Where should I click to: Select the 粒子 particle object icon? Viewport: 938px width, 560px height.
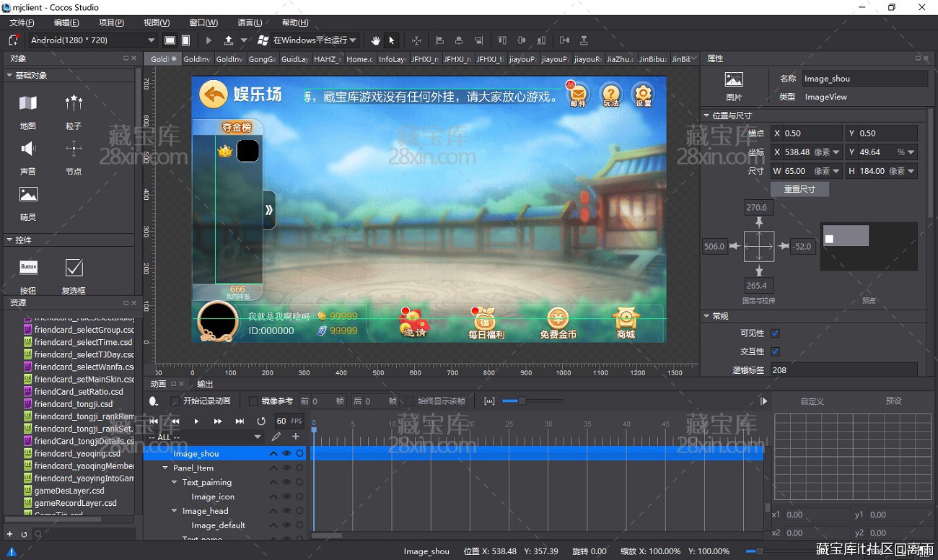point(74,103)
